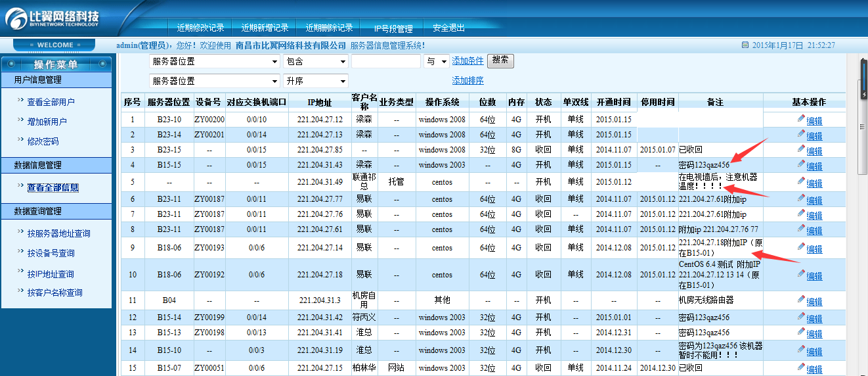Click the 数据查询管理 section header

click(x=56, y=211)
